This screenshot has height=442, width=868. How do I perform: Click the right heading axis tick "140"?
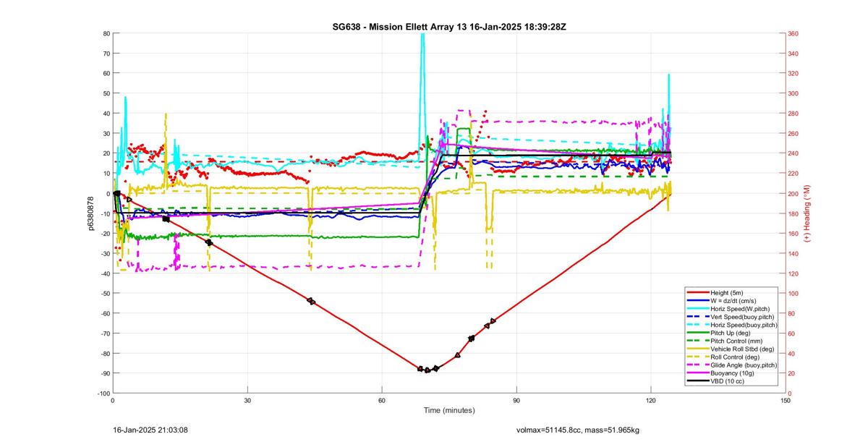pyautogui.click(x=793, y=253)
